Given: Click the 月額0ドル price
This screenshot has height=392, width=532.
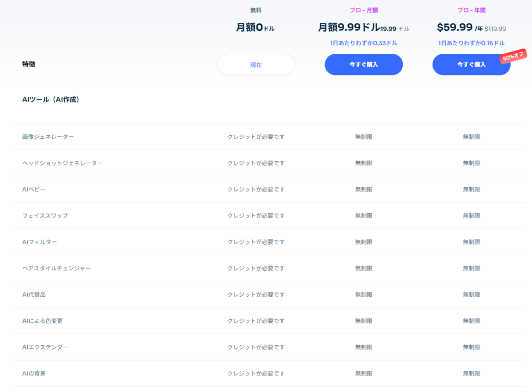Looking at the screenshot, I should tap(255, 27).
